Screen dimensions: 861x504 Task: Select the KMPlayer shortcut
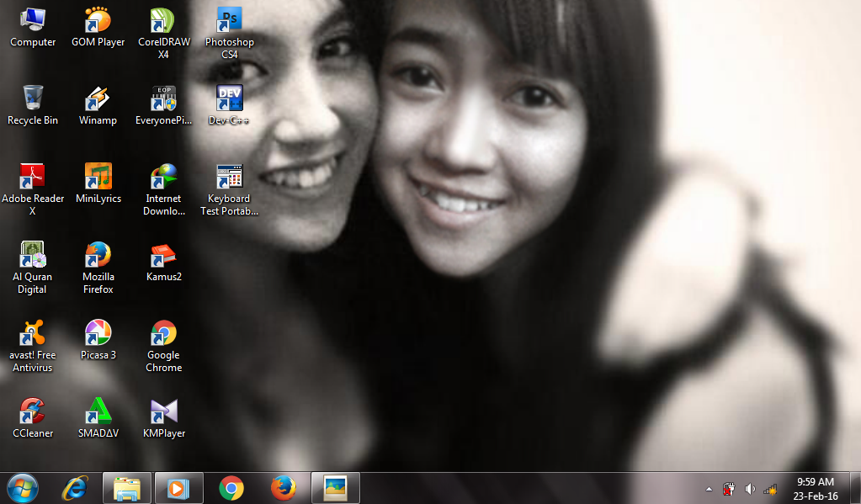pos(163,418)
